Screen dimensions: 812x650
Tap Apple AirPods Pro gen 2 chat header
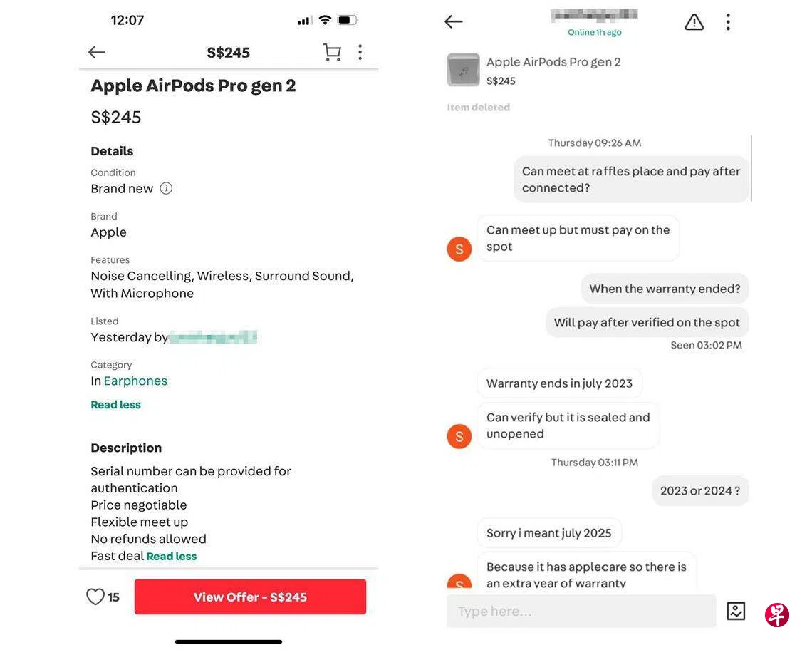(553, 62)
